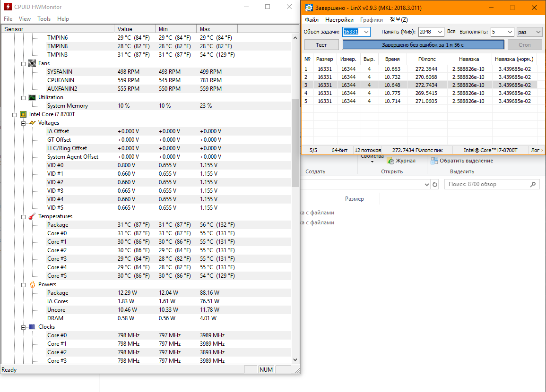Click the completed test progress bar
This screenshot has height=392, width=546.
(x=423, y=45)
